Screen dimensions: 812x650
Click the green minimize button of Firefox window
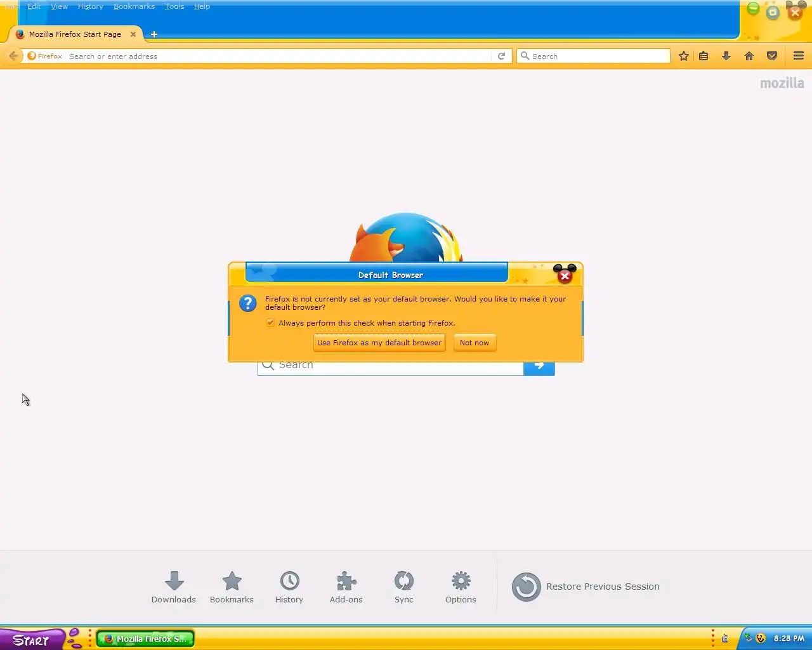(x=753, y=8)
